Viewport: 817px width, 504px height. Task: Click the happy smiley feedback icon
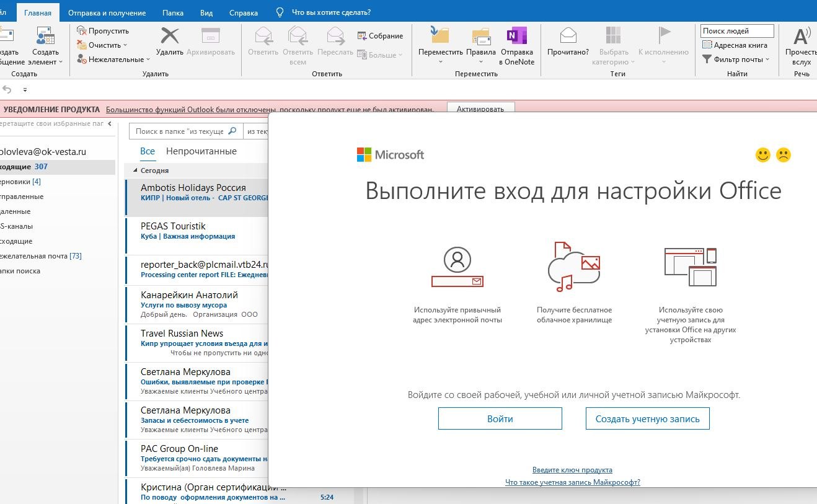coord(763,155)
